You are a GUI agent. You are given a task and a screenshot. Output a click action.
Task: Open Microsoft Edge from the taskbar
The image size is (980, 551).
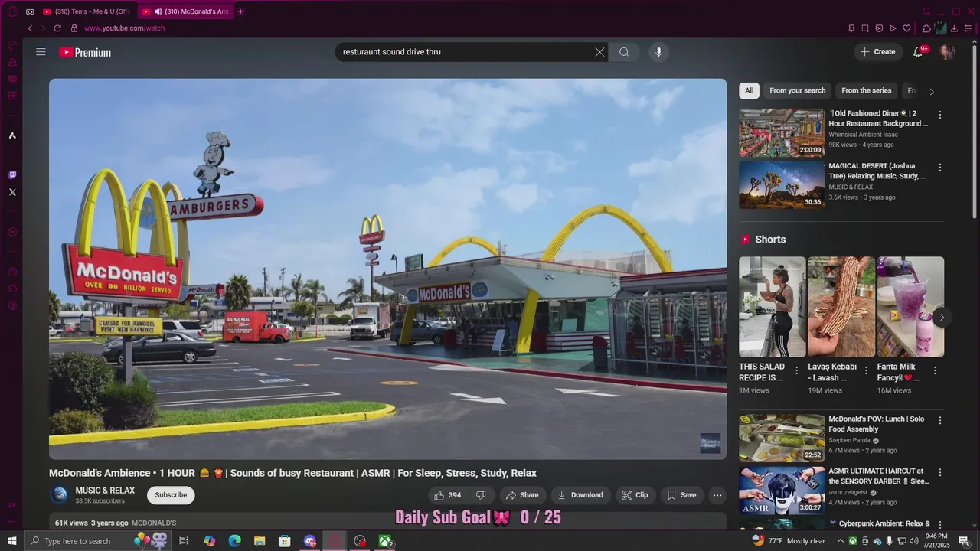click(234, 541)
